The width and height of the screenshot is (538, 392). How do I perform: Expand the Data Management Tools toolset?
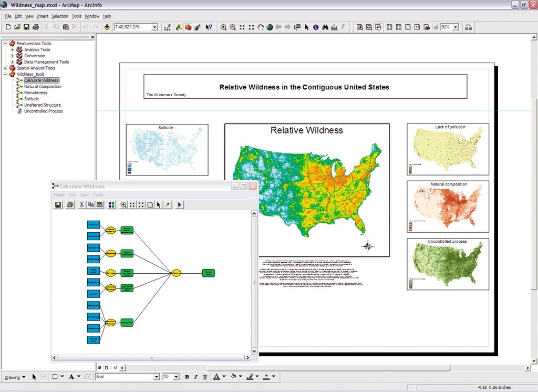coord(13,62)
